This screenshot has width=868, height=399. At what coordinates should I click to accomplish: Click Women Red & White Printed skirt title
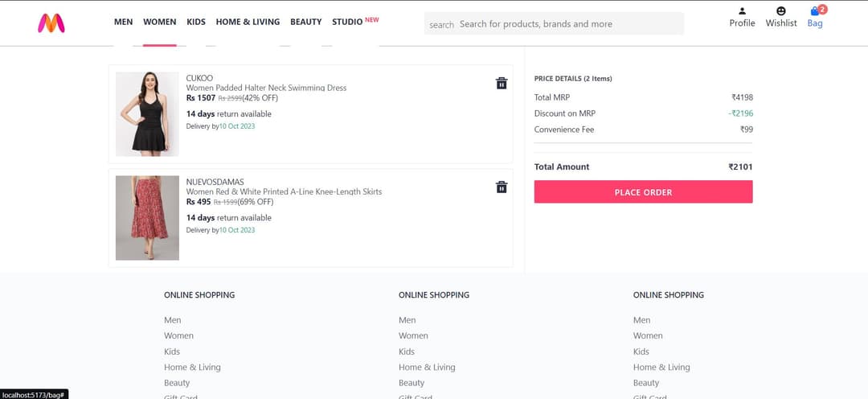pos(284,191)
